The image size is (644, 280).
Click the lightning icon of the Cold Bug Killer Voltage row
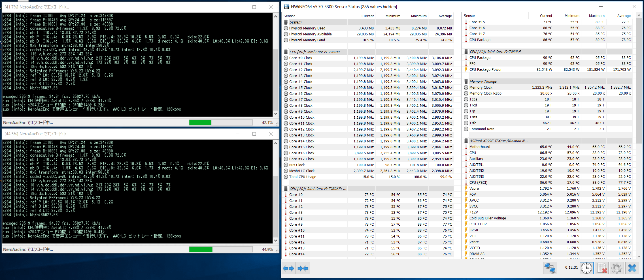click(466, 218)
